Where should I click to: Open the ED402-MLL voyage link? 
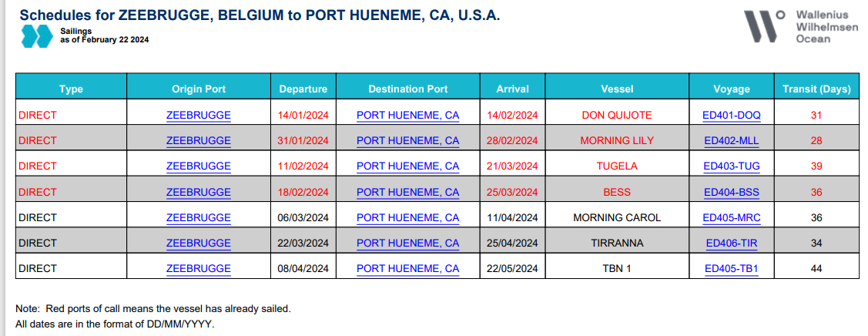(x=731, y=140)
